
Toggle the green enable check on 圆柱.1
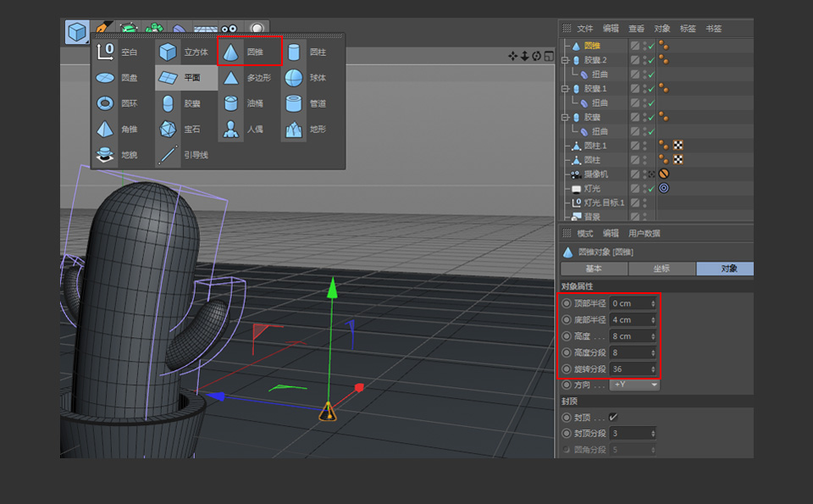(650, 144)
